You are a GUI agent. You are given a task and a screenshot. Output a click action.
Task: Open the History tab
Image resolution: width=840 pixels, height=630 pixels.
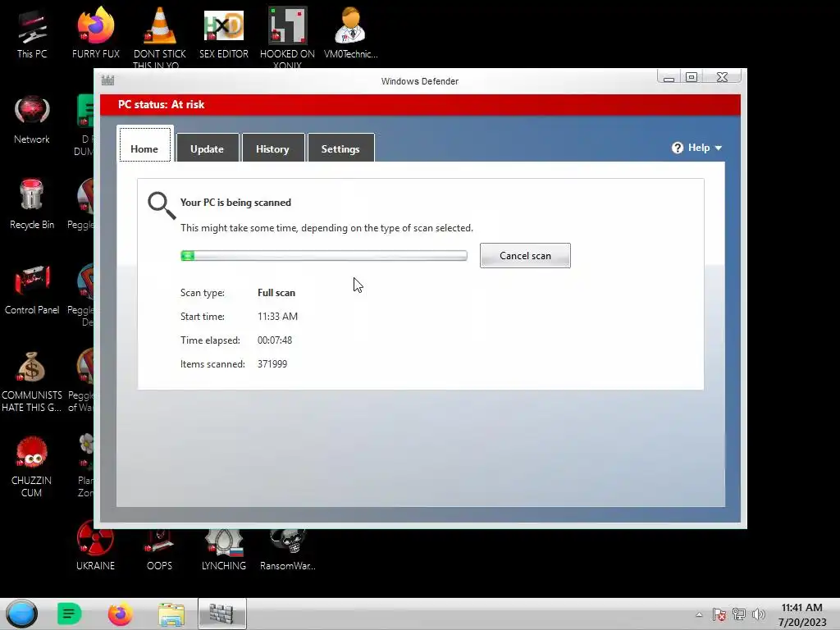[272, 148]
